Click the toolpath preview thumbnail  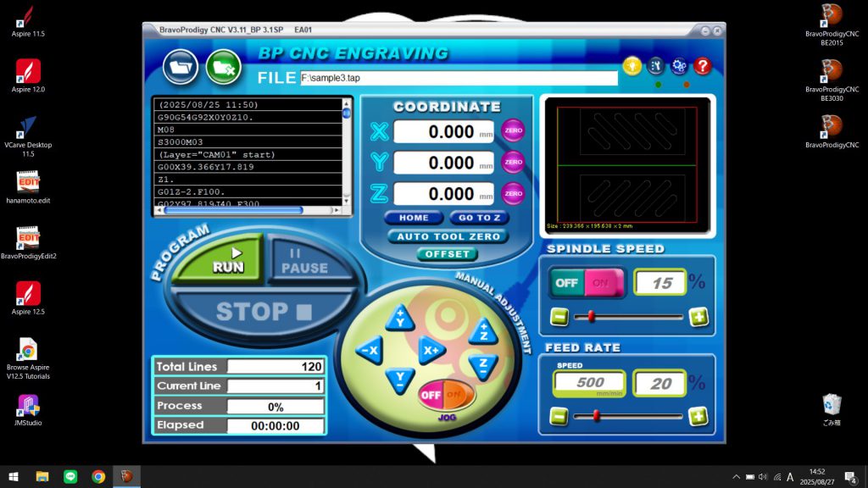coord(628,165)
